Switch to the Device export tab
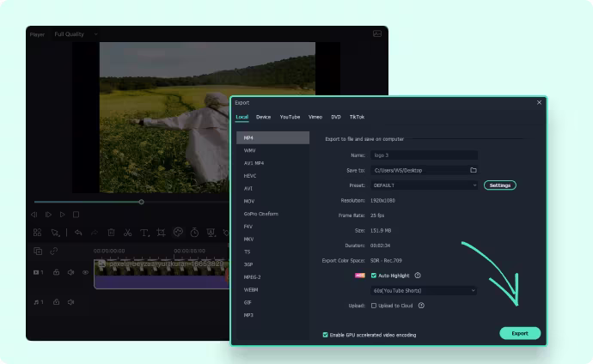Image resolution: width=593 pixels, height=364 pixels. point(263,117)
